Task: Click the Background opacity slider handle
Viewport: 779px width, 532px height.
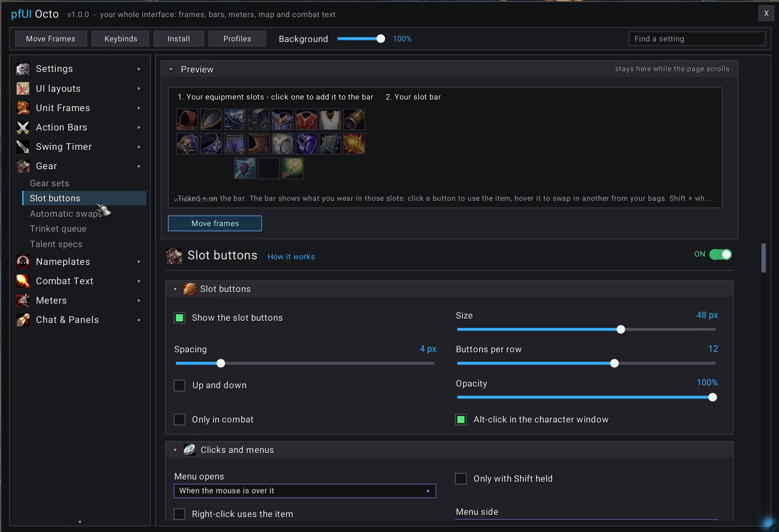Action: pyautogui.click(x=381, y=39)
